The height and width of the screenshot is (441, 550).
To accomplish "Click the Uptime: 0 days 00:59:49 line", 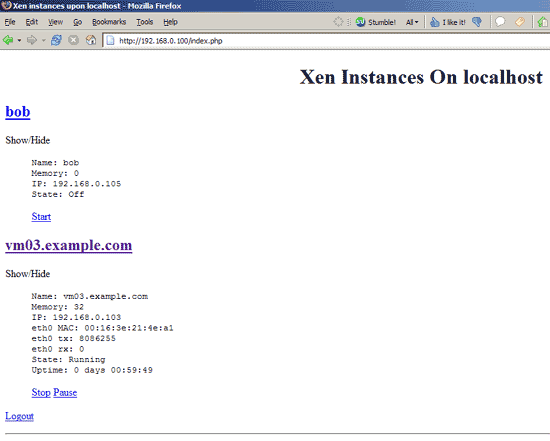I will pos(92,370).
